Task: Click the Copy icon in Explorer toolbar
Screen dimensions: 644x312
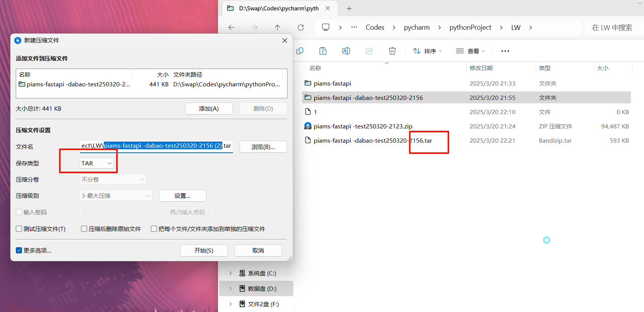Action: (x=300, y=51)
